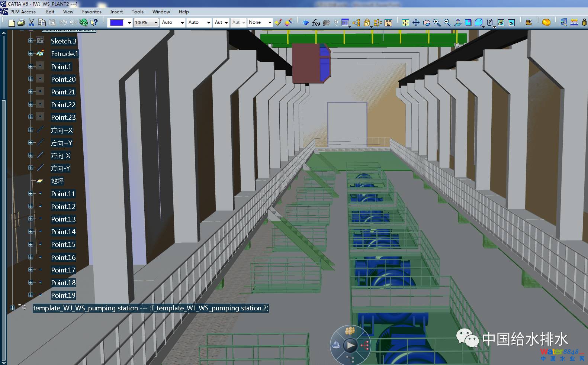
Task: Select Point.15 in the tree
Action: [63, 245]
